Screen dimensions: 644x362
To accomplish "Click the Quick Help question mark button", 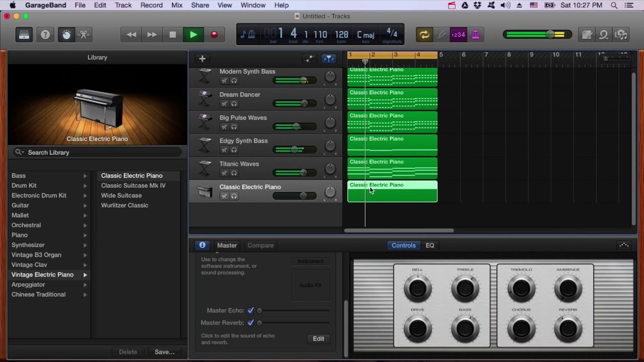I will click(45, 35).
